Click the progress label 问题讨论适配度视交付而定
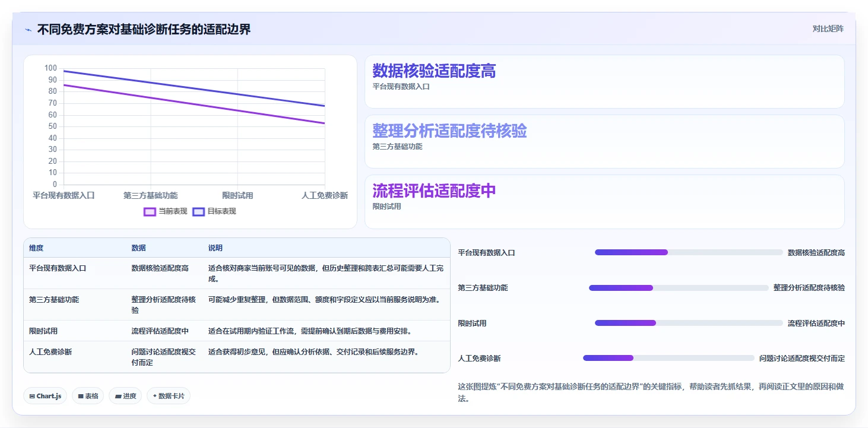 [x=802, y=359]
